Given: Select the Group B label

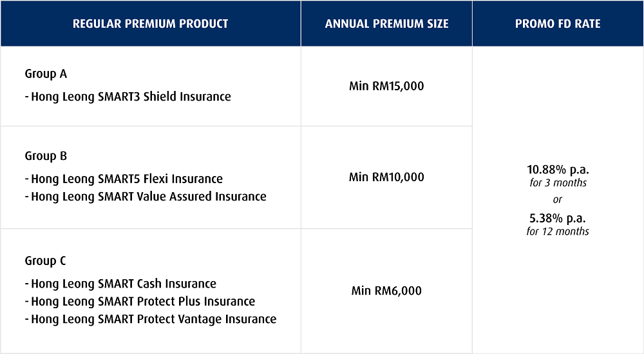Looking at the screenshot, I should (x=46, y=156).
